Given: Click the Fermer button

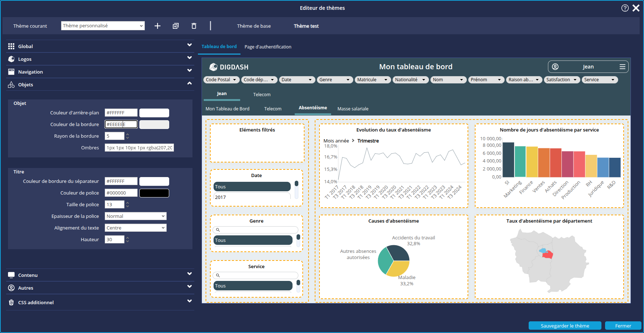Looking at the screenshot, I should (x=623, y=326).
